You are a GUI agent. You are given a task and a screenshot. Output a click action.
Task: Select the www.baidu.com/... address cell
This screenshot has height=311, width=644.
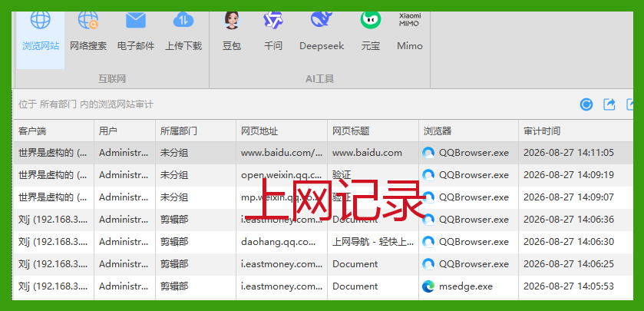[282, 153]
